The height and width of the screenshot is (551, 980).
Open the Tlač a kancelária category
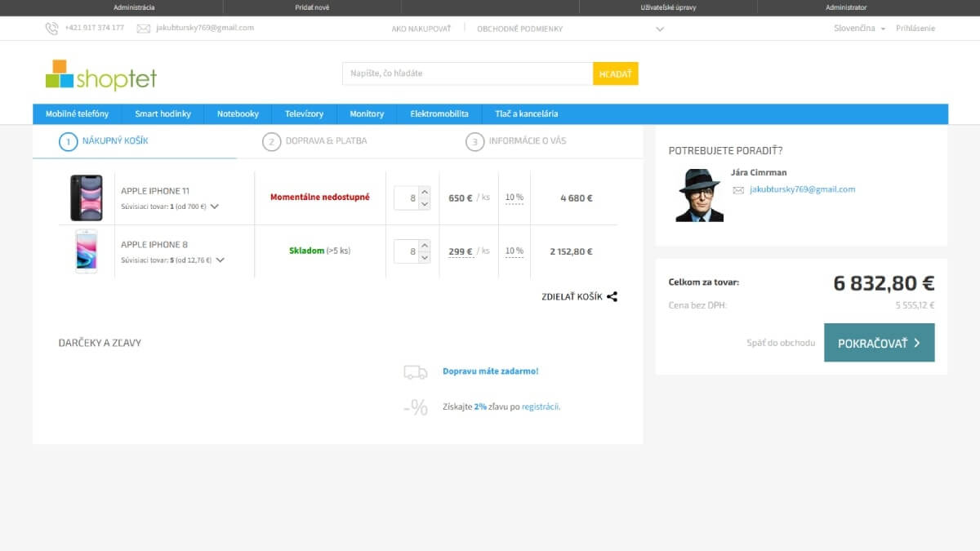tap(527, 114)
